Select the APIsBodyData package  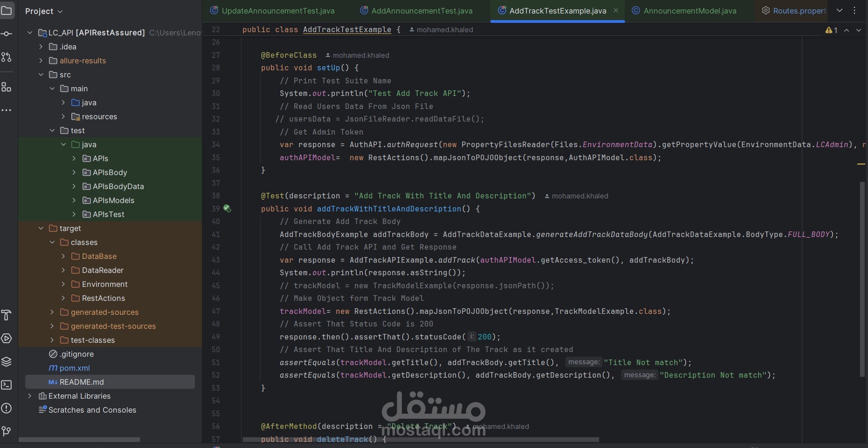point(113,186)
